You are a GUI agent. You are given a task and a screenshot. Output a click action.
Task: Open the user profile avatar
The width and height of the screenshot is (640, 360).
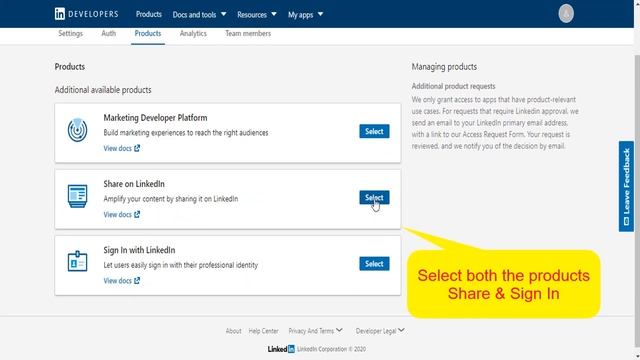coord(566,13)
